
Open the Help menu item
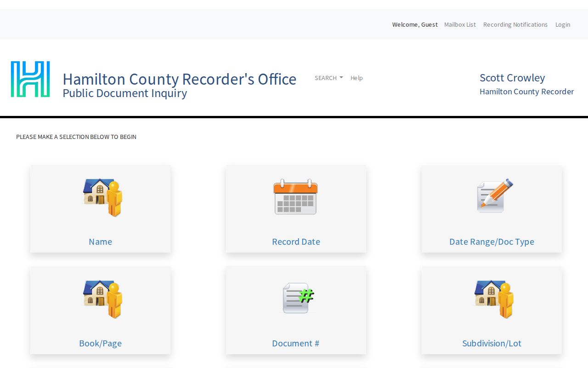(356, 78)
